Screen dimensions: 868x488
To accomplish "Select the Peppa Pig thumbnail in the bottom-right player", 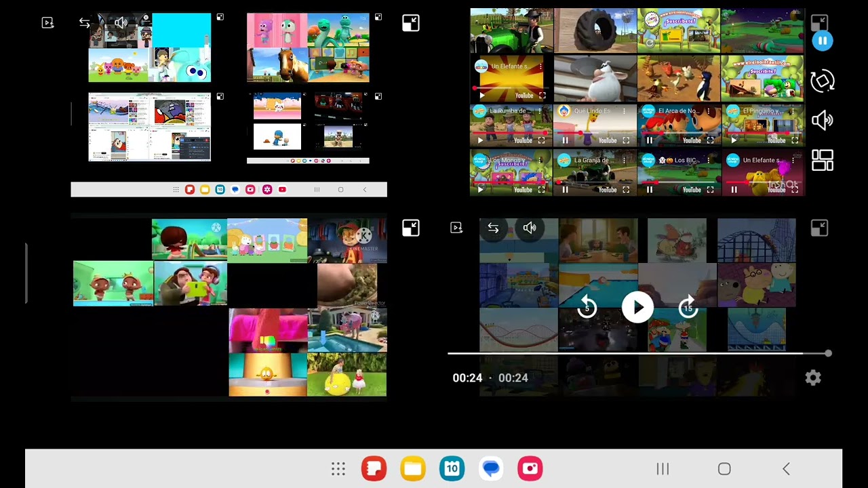I will [756, 285].
